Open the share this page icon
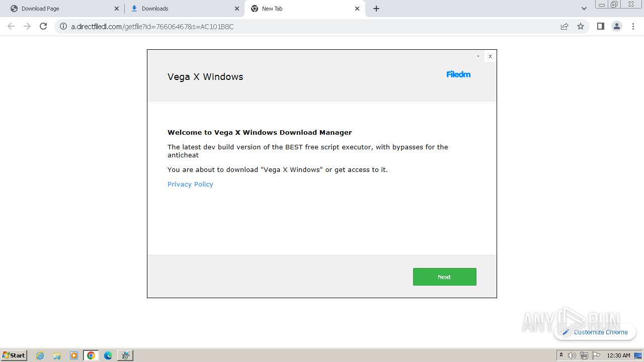644x362 pixels. pos(565,26)
